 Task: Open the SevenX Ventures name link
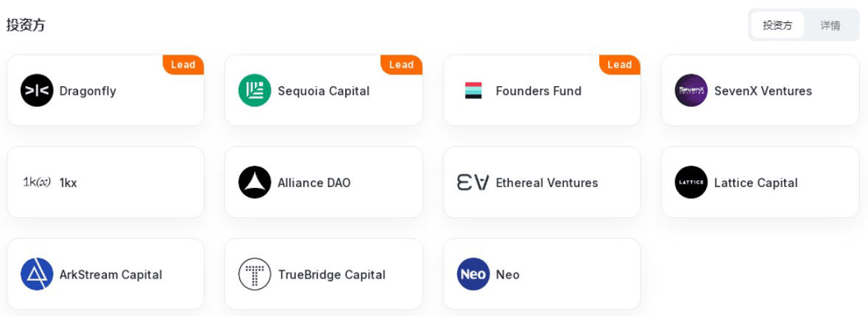click(763, 91)
